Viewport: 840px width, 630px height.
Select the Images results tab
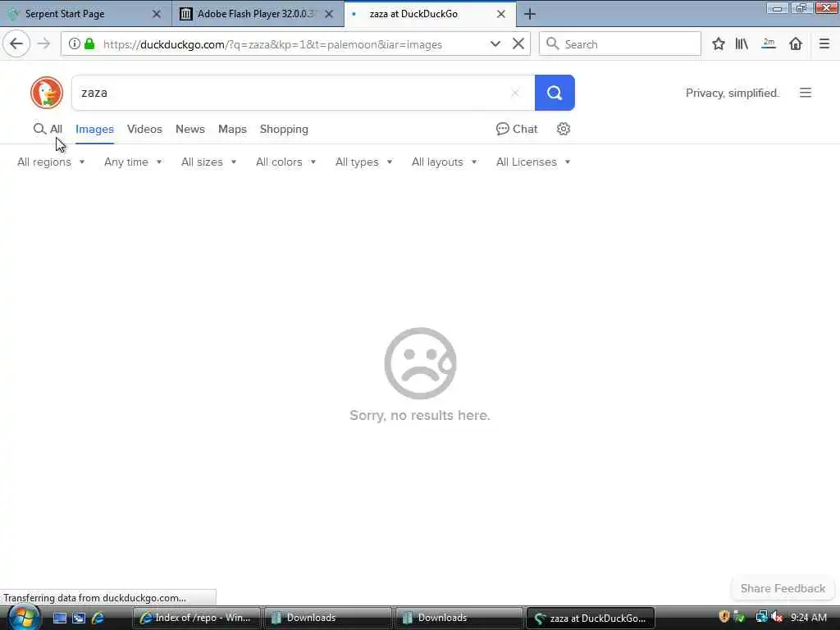[94, 129]
